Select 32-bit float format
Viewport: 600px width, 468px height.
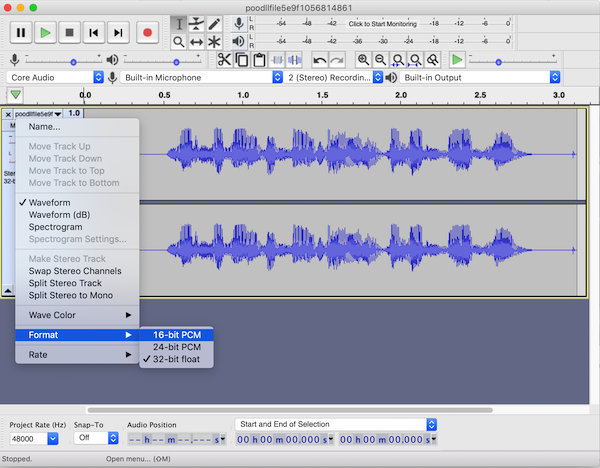pyautogui.click(x=176, y=359)
